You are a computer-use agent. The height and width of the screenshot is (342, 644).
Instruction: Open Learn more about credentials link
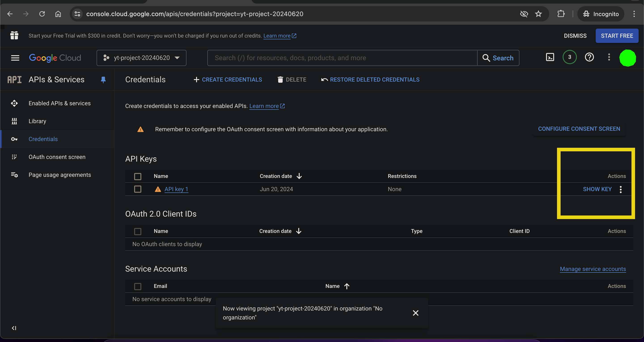267,106
